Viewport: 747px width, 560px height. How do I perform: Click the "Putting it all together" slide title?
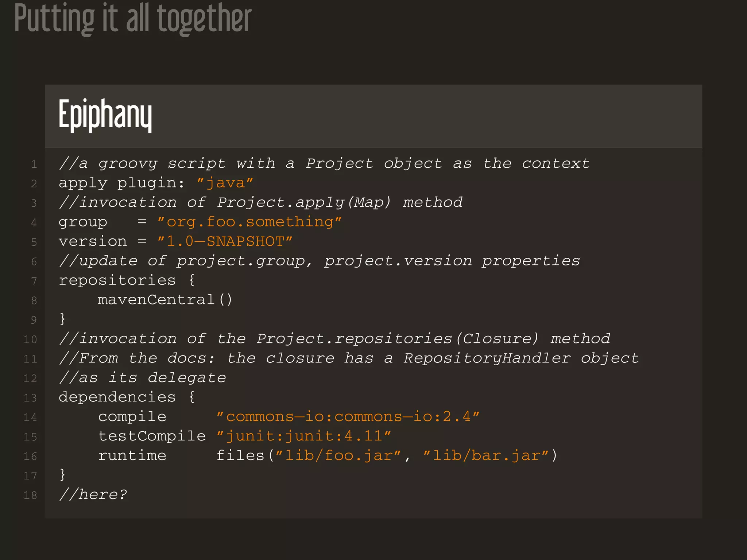click(x=133, y=19)
